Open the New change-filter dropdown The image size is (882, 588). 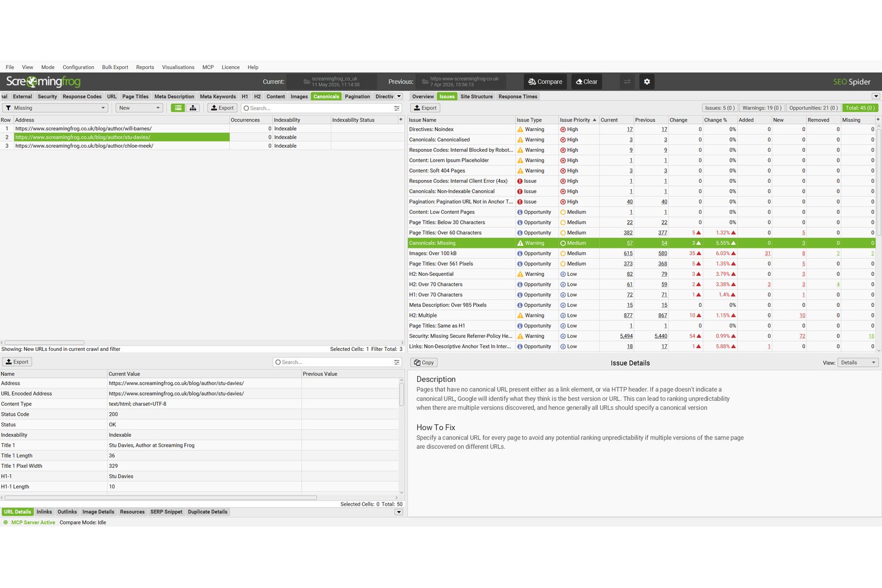coord(139,108)
